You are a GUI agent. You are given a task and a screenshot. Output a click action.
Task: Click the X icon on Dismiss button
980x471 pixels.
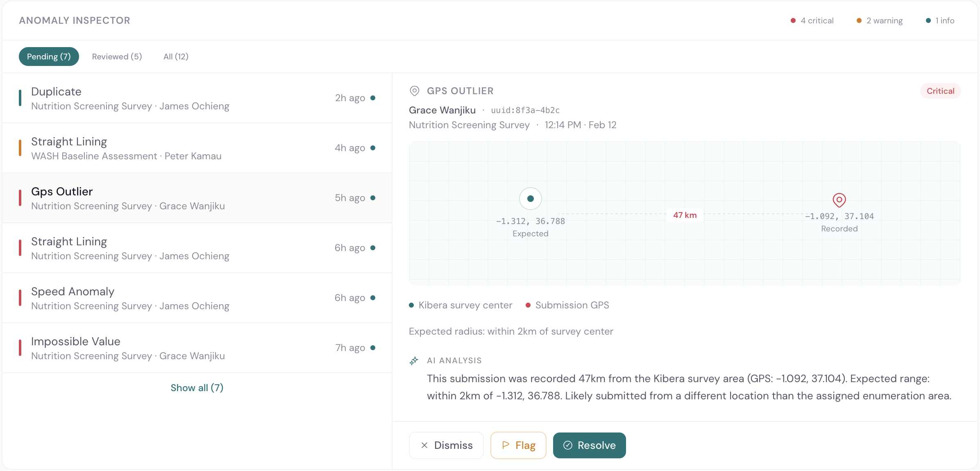424,445
